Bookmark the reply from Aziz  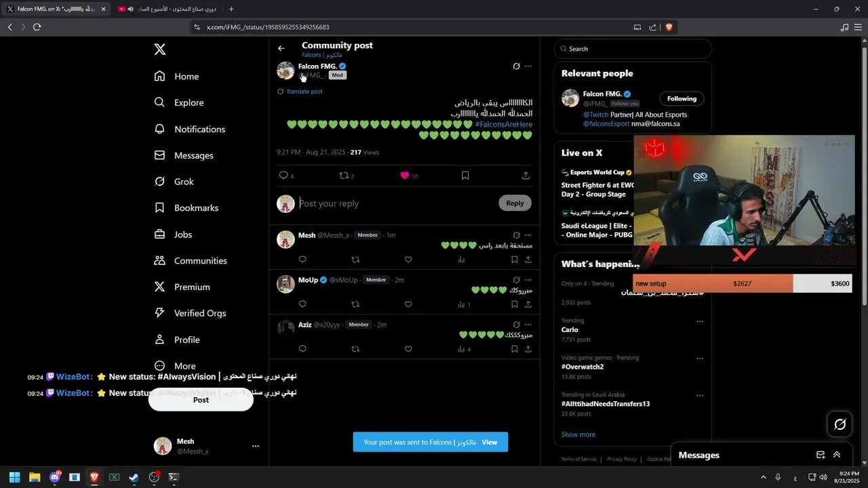(x=515, y=349)
